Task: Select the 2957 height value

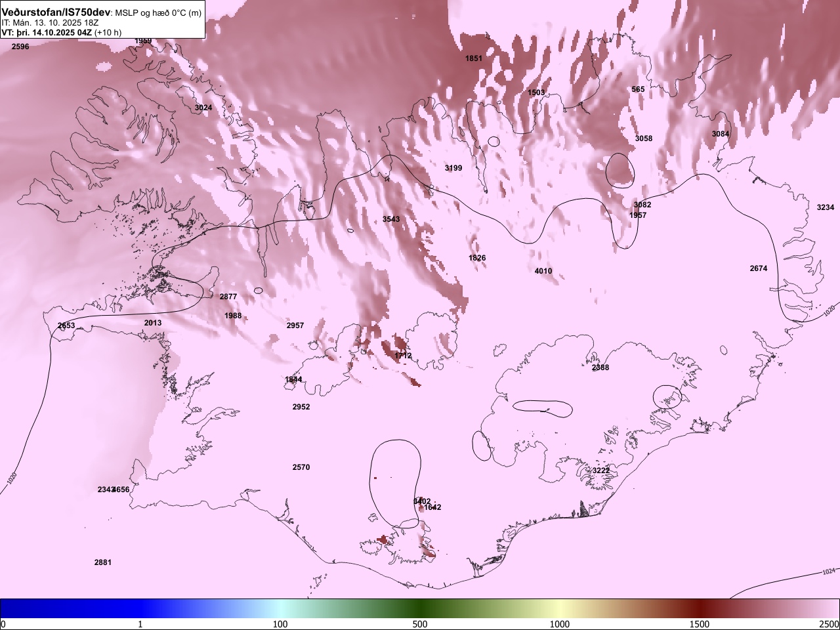Action: pyautogui.click(x=295, y=325)
